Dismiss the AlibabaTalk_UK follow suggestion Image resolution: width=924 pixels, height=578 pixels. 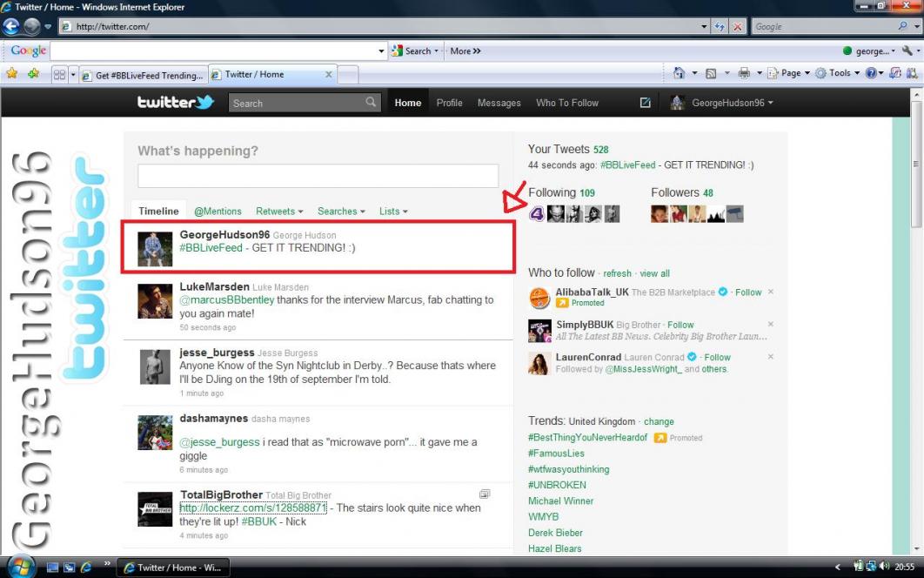(770, 292)
